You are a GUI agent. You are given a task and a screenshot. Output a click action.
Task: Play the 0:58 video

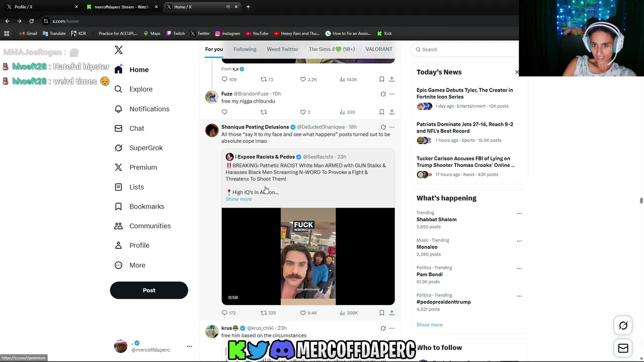point(308,256)
